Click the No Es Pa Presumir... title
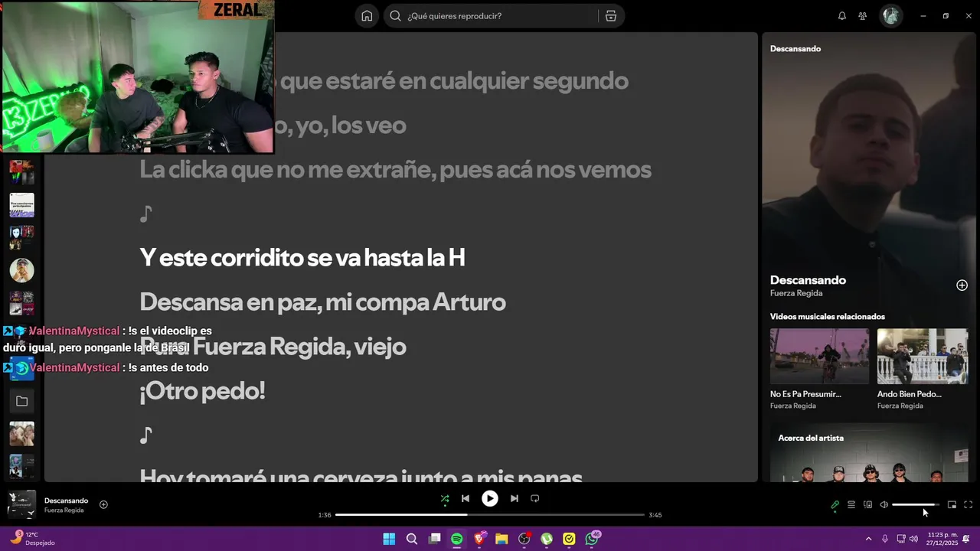 805,394
